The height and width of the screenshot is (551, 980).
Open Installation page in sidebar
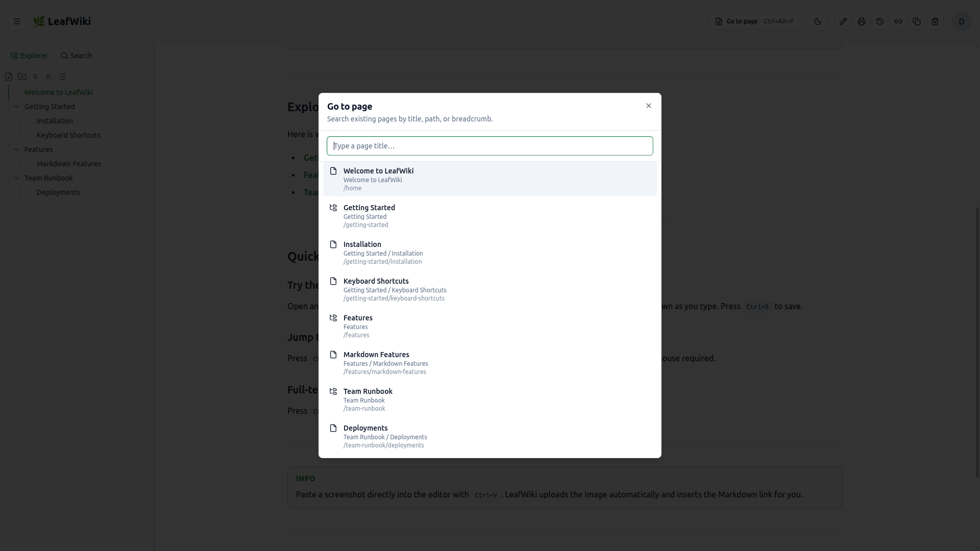(55, 121)
